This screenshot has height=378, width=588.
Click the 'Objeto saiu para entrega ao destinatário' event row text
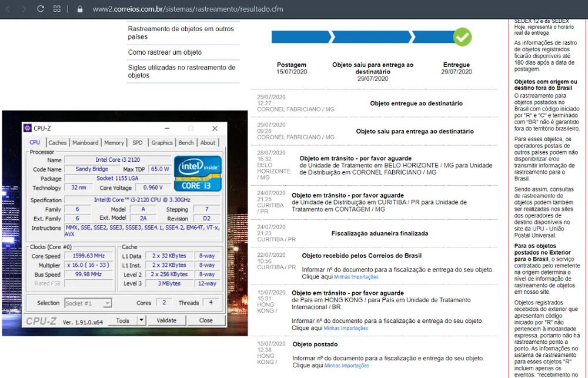coord(415,131)
